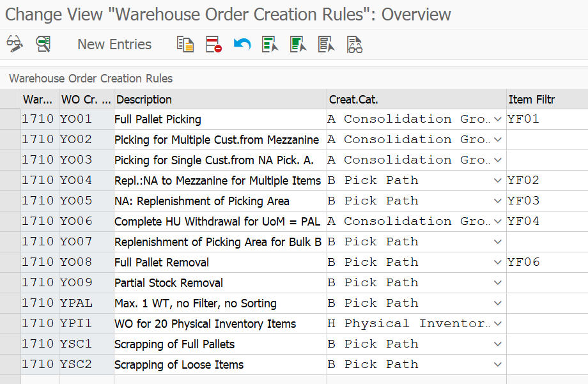Click the Select All icon

pyautogui.click(x=270, y=44)
